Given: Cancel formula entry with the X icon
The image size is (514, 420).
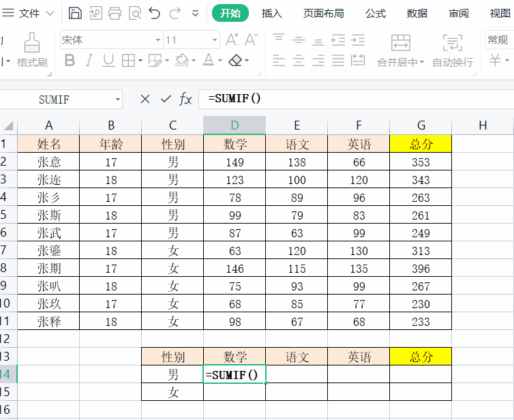Looking at the screenshot, I should coord(145,99).
